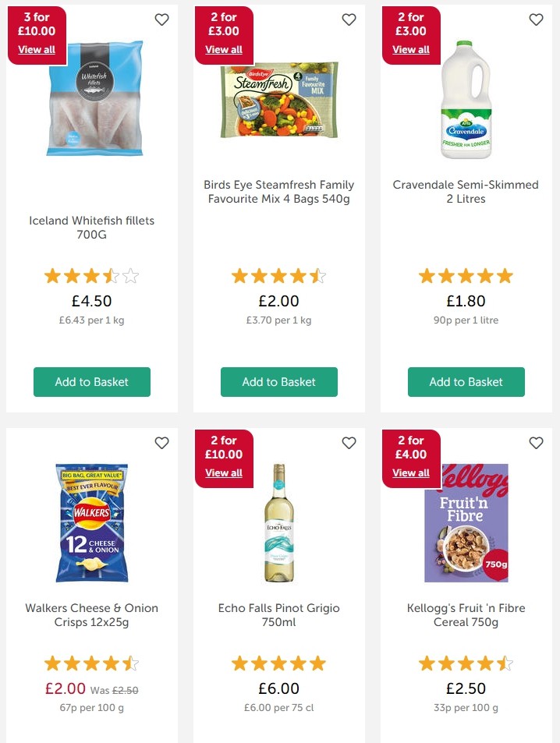
Task: Add Cravendale Semi-Skimmed milk to basket
Action: click(466, 382)
